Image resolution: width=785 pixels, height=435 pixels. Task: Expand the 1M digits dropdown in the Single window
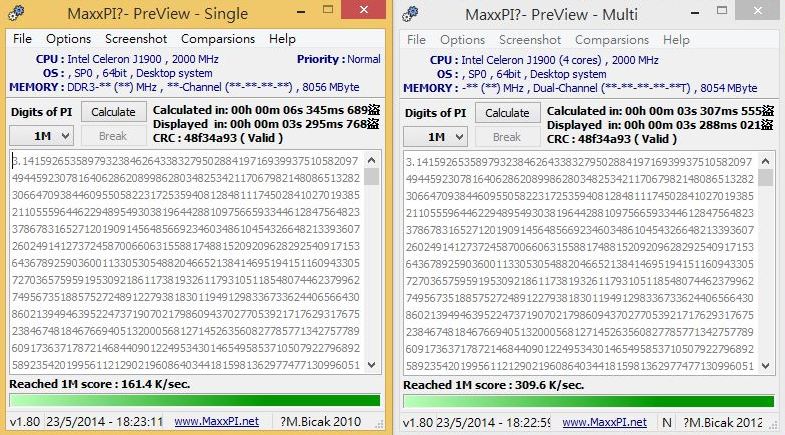[x=42, y=136]
